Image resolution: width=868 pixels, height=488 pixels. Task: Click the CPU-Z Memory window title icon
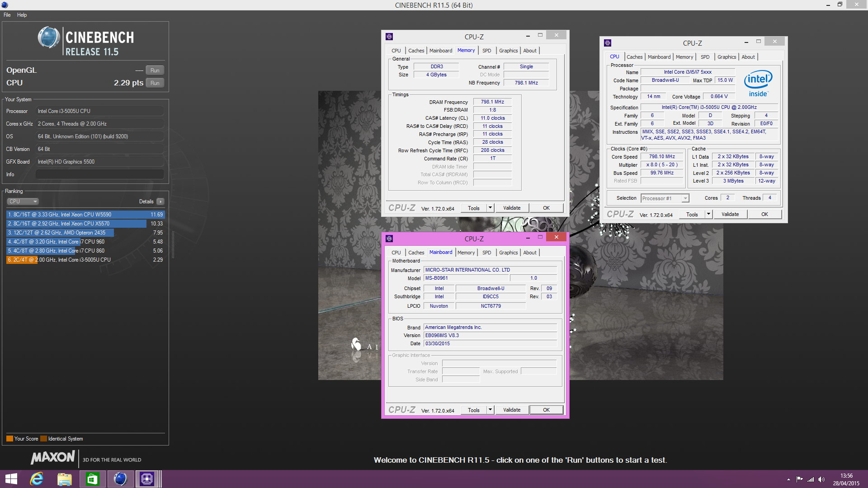pos(389,37)
